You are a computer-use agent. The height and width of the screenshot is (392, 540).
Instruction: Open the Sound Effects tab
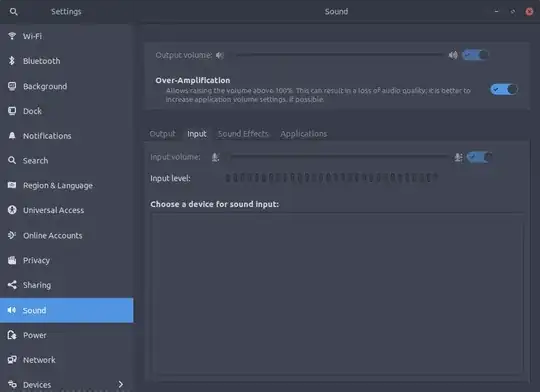point(243,134)
